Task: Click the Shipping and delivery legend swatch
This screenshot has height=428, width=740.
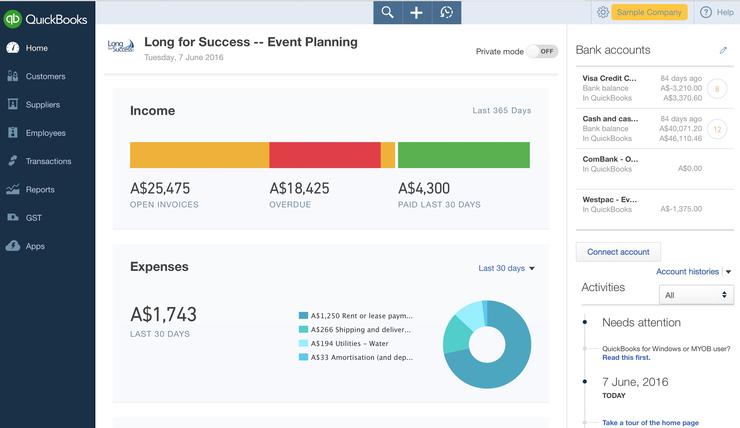Action: tap(303, 329)
